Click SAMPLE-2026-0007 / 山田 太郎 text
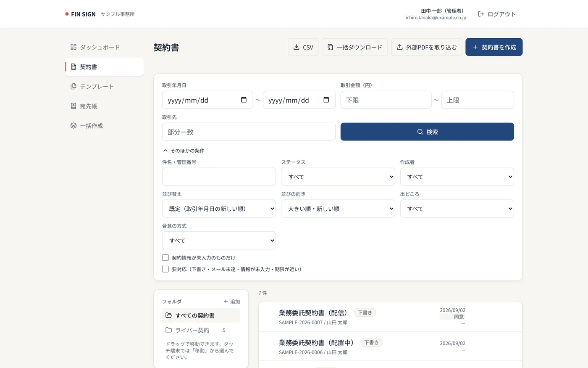 click(x=313, y=323)
